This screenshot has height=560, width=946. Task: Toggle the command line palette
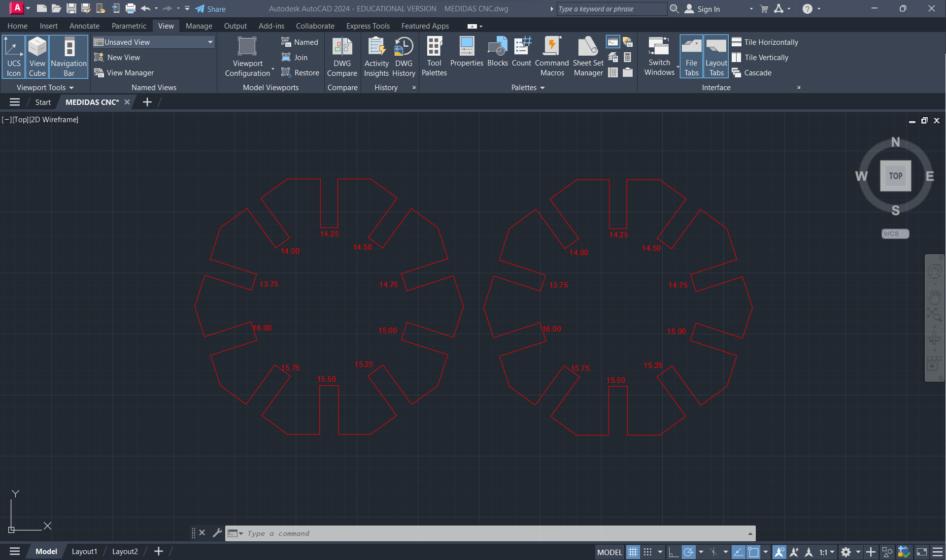612,42
